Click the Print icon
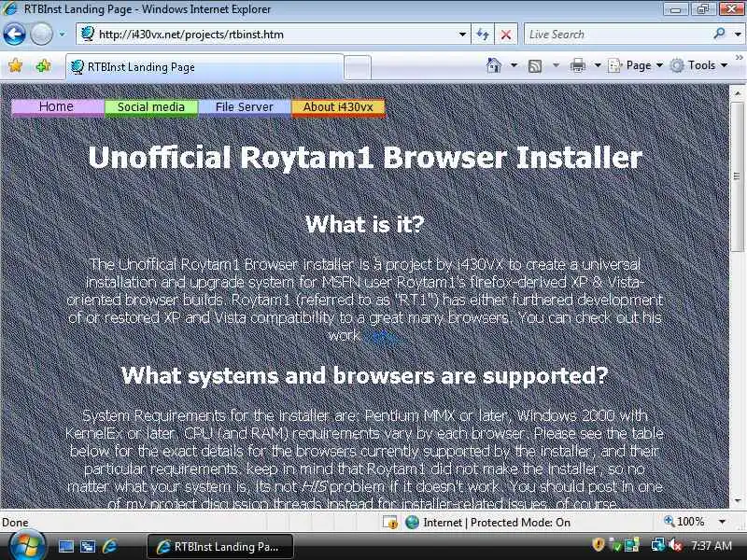 pos(577,65)
